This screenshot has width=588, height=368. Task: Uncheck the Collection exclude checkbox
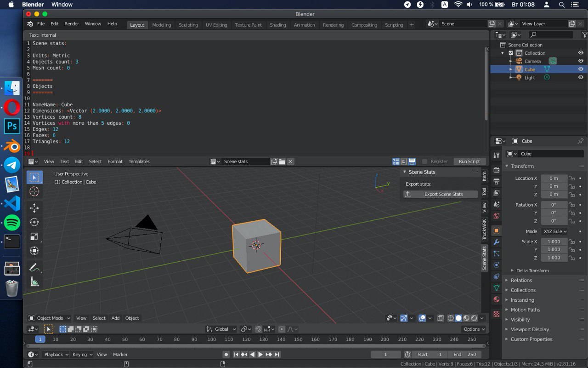coord(510,53)
